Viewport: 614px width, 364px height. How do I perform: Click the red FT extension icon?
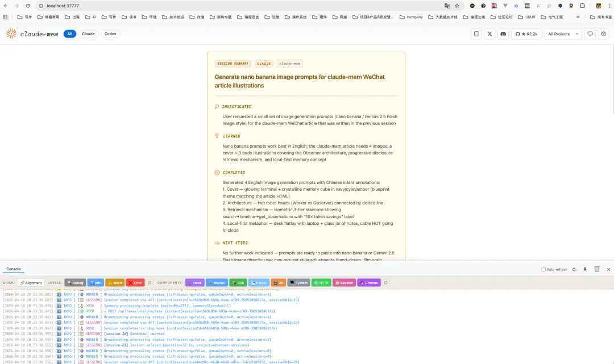(494, 6)
